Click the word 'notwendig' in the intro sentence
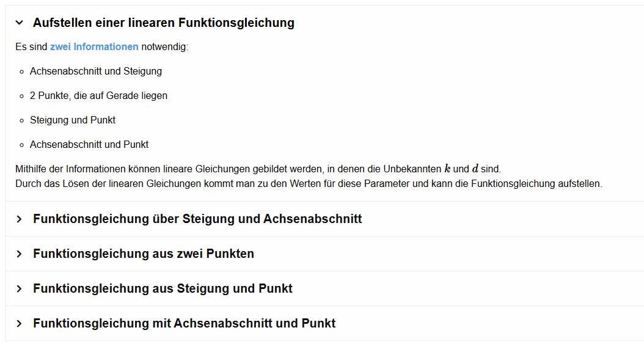644x355 pixels. (164, 46)
